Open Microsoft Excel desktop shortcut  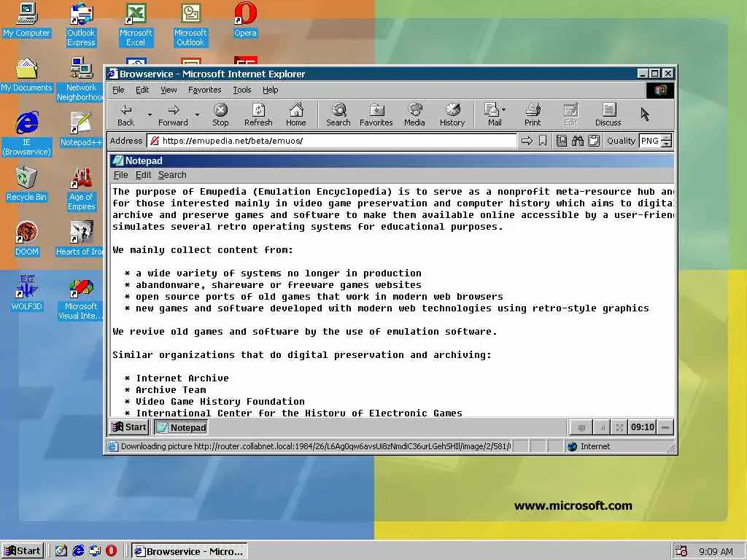coord(136,25)
